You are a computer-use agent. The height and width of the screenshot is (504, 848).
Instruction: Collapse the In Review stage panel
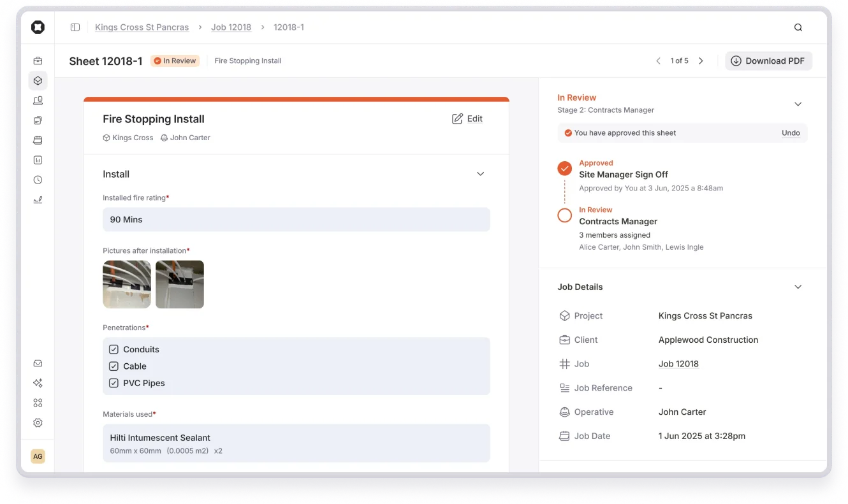point(798,104)
